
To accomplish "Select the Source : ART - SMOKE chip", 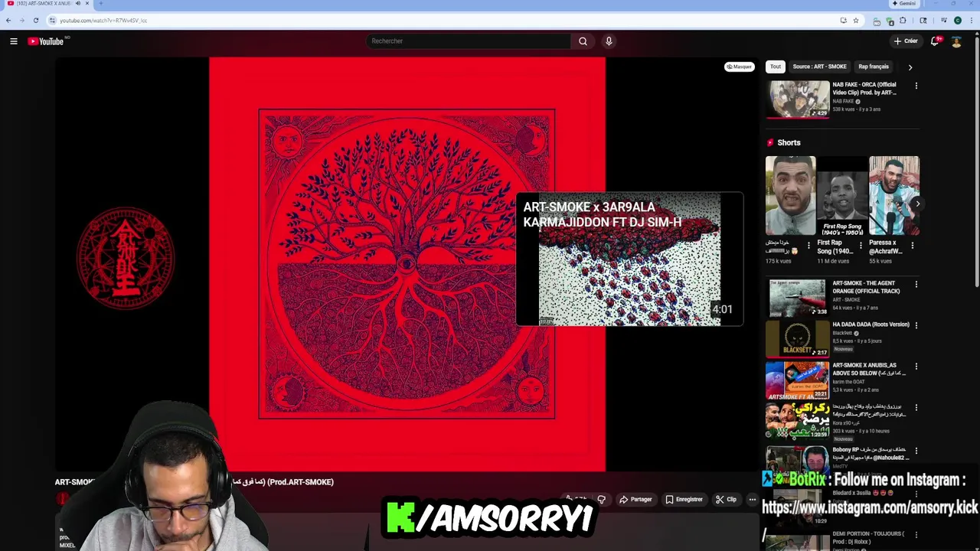I will pos(819,67).
